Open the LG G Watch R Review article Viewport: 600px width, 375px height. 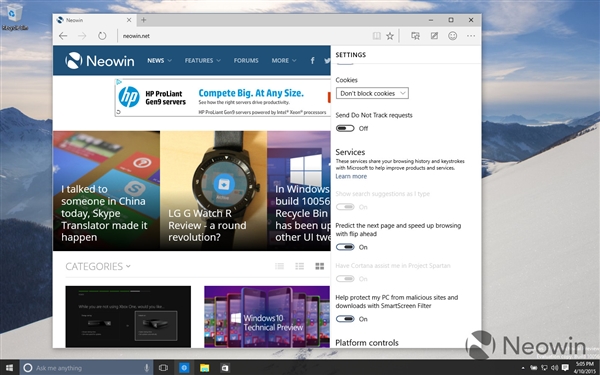[214, 191]
